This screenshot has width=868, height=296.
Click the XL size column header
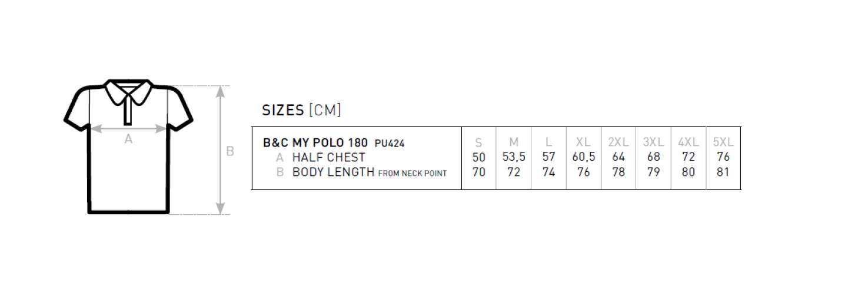pyautogui.click(x=583, y=142)
